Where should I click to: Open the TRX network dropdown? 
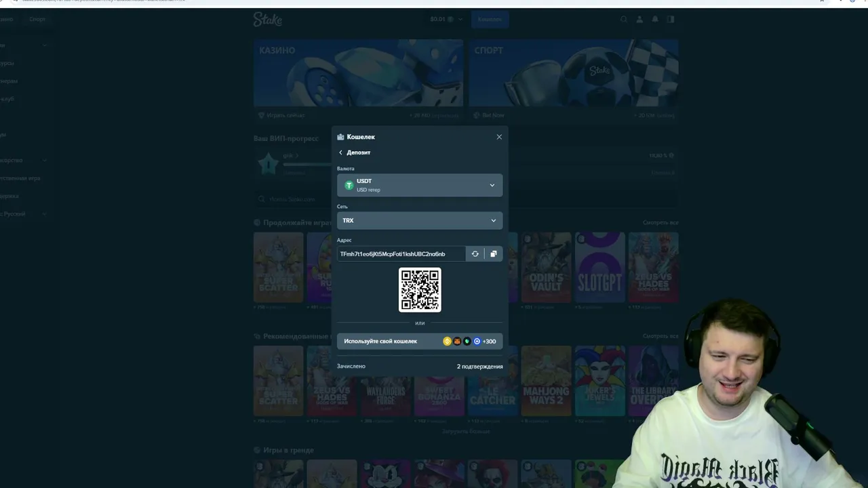pyautogui.click(x=420, y=220)
